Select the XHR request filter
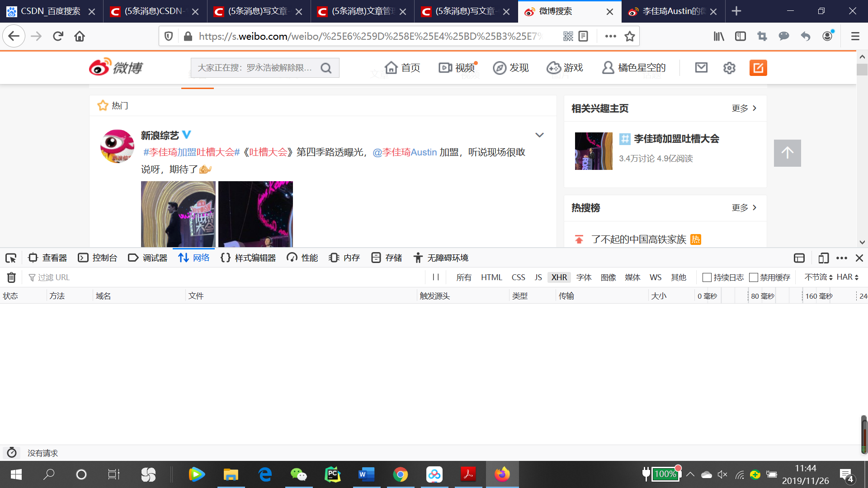The image size is (868, 488). click(x=559, y=277)
